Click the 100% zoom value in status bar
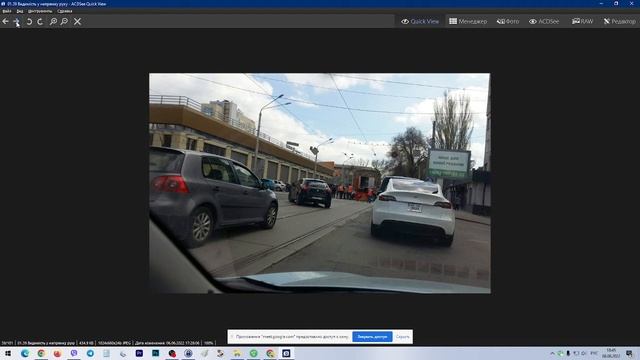Screen dimensions: 640x360 point(209,343)
